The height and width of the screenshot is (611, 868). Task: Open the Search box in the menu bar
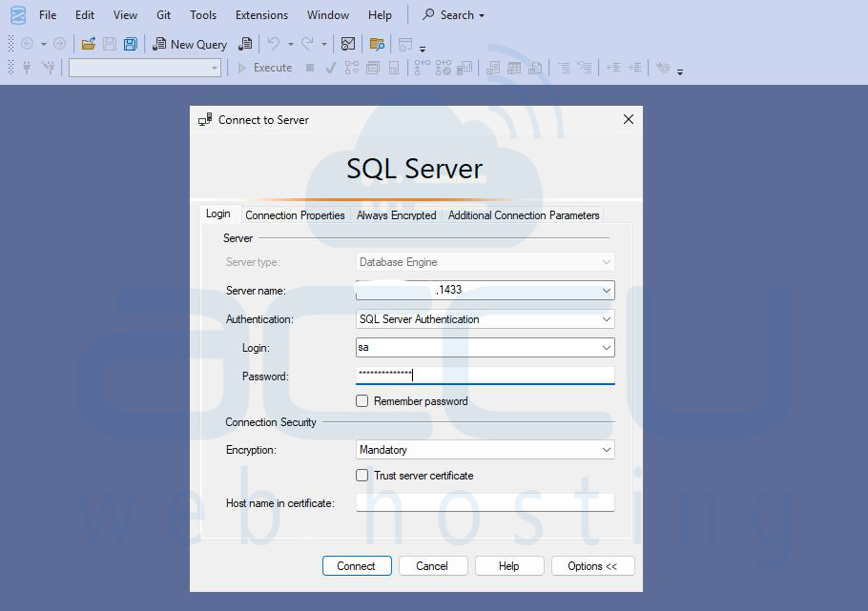pyautogui.click(x=452, y=14)
